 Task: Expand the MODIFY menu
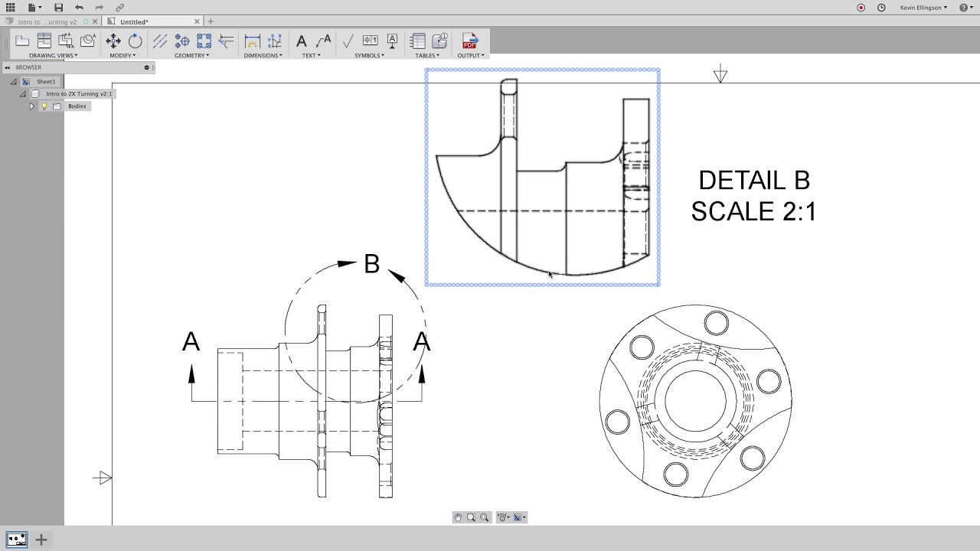click(x=122, y=55)
